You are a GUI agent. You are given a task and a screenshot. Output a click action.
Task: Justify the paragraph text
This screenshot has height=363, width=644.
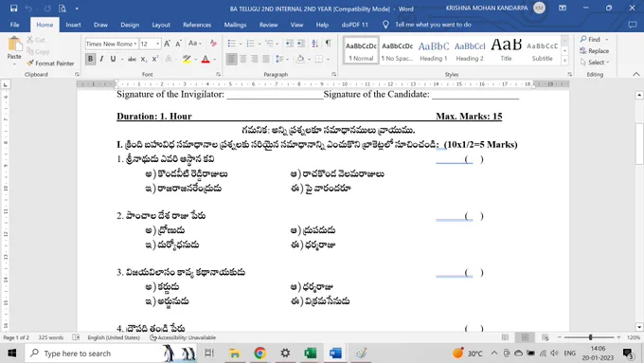266,59
